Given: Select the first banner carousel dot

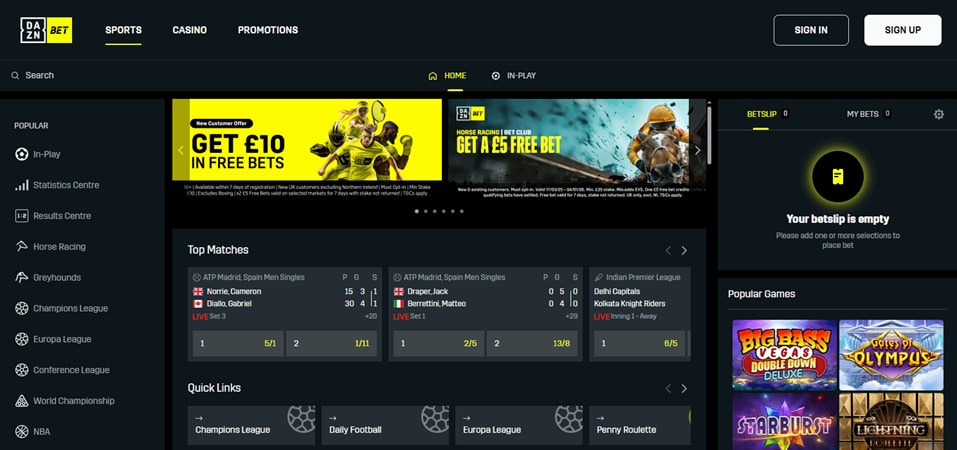Looking at the screenshot, I should click(417, 211).
